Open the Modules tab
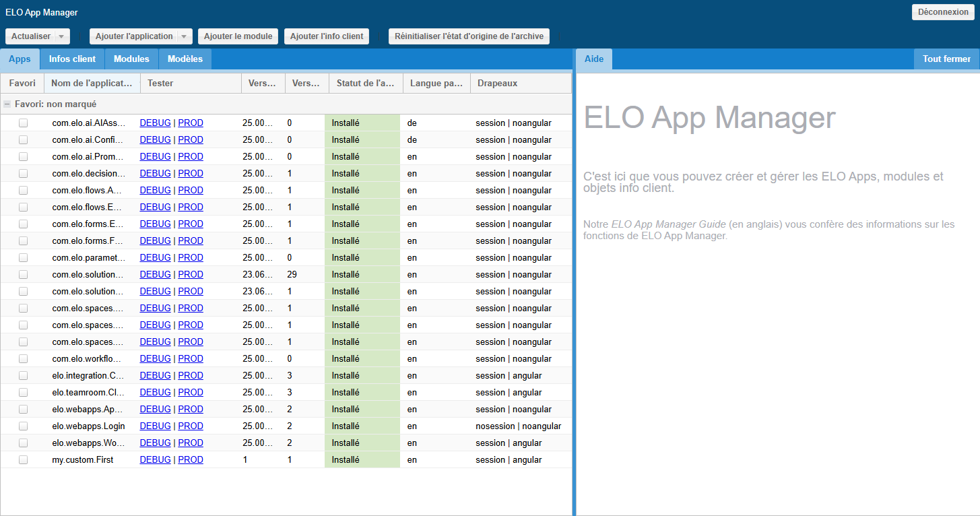The width and height of the screenshot is (980, 516). (131, 59)
